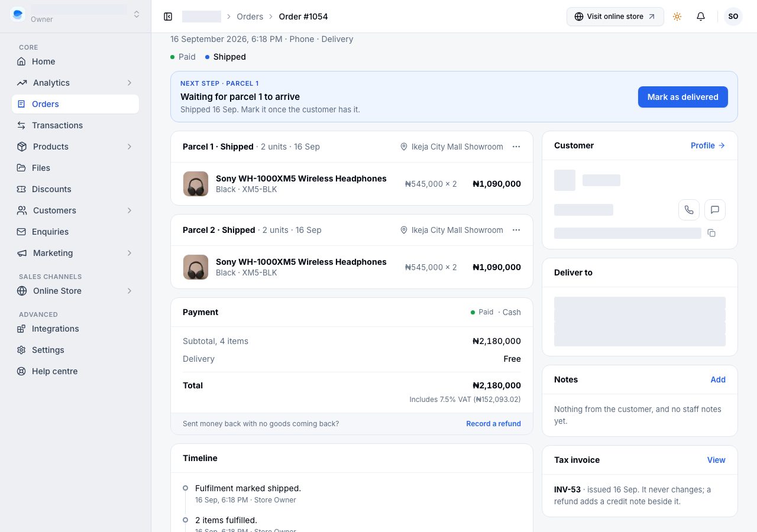Switch theme with the sun icon
757x532 pixels.
[677, 17]
